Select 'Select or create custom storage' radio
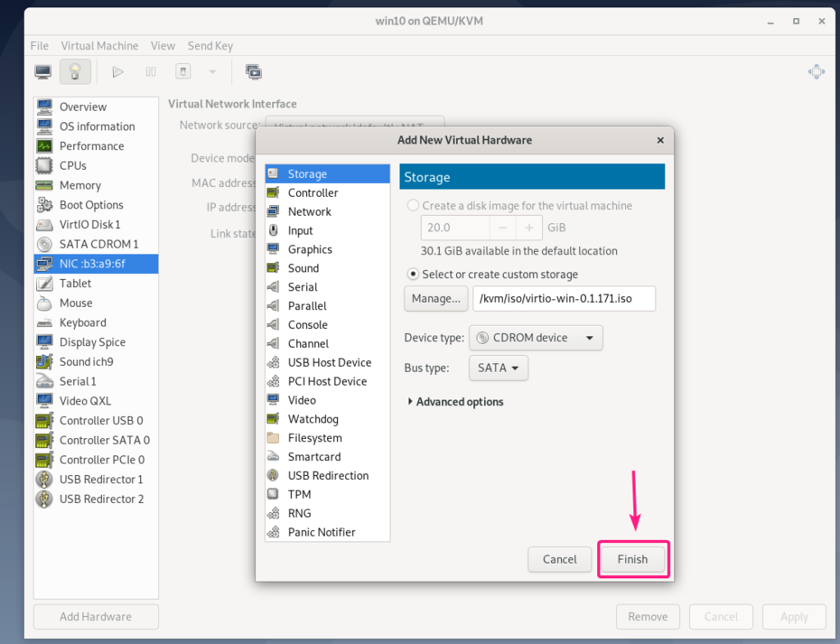This screenshot has width=840, height=644. 413,274
